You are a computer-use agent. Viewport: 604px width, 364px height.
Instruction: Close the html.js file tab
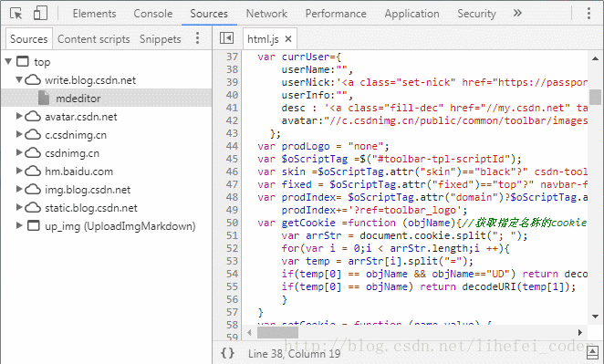[x=288, y=39]
